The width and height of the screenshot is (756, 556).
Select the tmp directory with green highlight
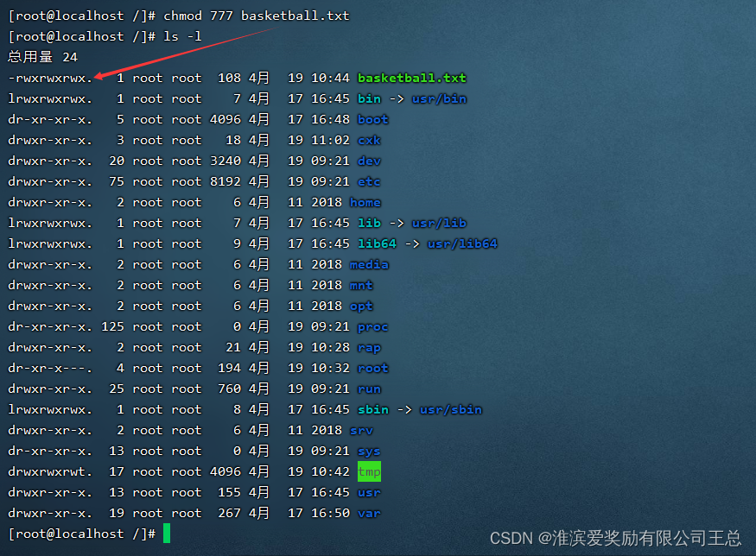(x=369, y=471)
